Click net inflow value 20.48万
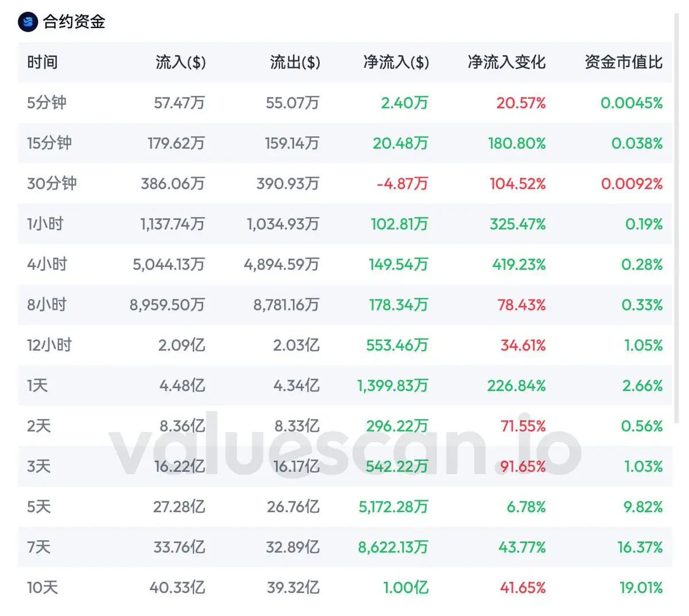 coord(400,143)
